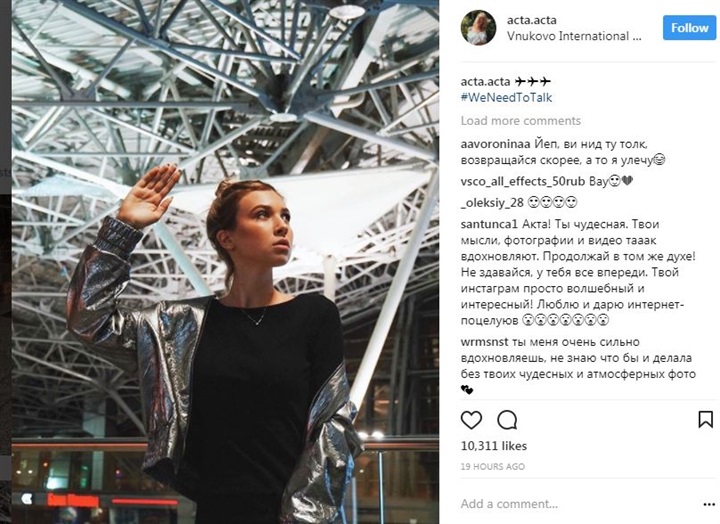
Task: Click the Add a comment field
Action: [x=579, y=504]
